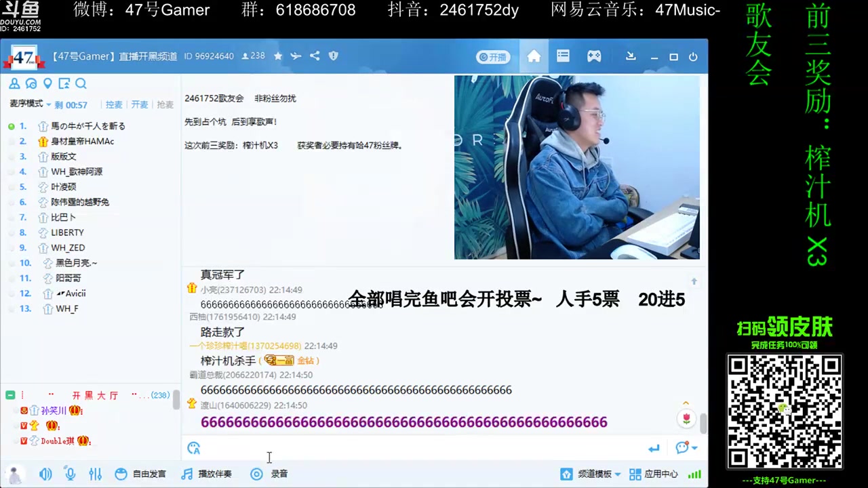Click into the chat message input field

tap(420, 448)
